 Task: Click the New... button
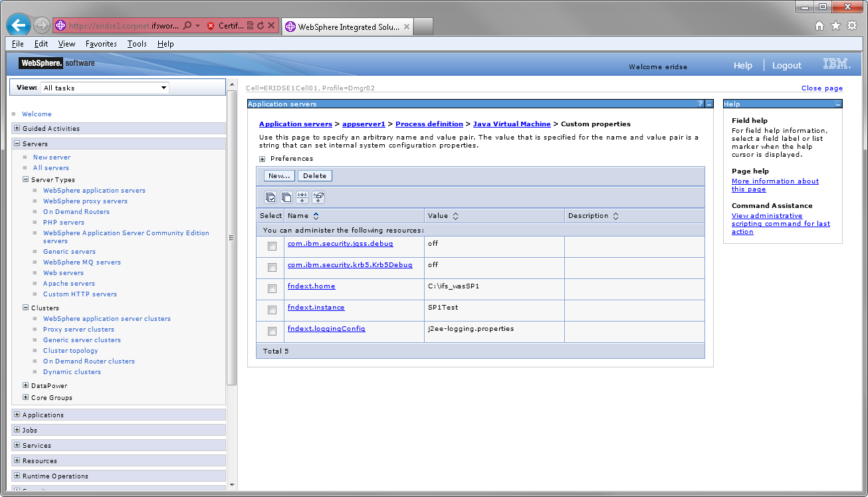280,176
